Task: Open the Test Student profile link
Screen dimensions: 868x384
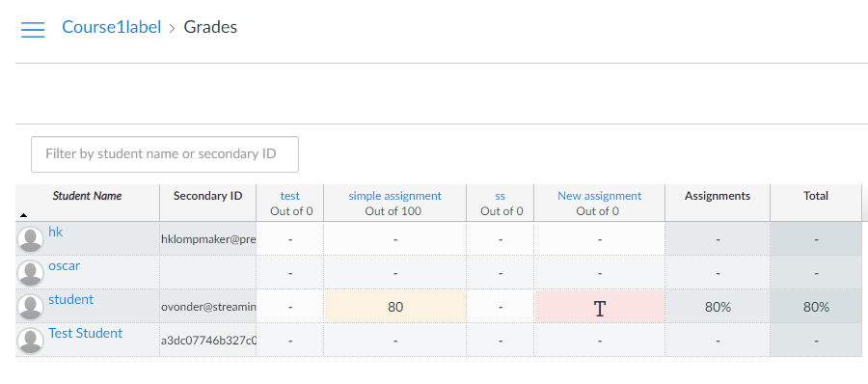Action: click(x=85, y=333)
